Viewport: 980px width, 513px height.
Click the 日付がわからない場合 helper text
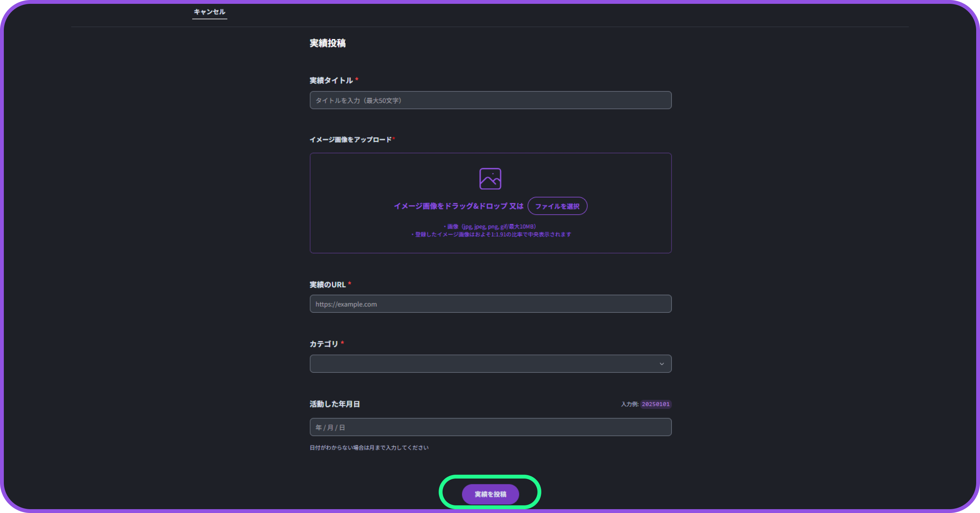pyautogui.click(x=369, y=448)
